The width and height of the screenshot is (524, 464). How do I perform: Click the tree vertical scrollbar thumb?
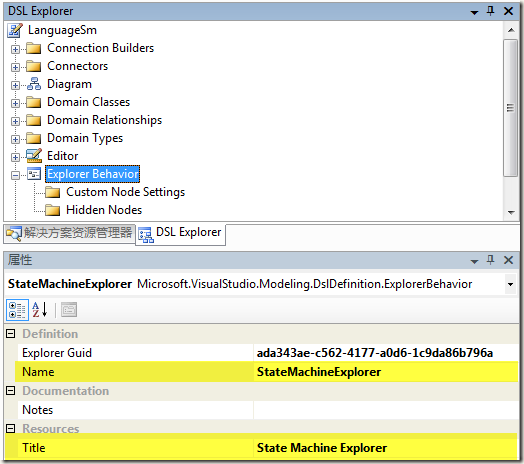(x=511, y=108)
